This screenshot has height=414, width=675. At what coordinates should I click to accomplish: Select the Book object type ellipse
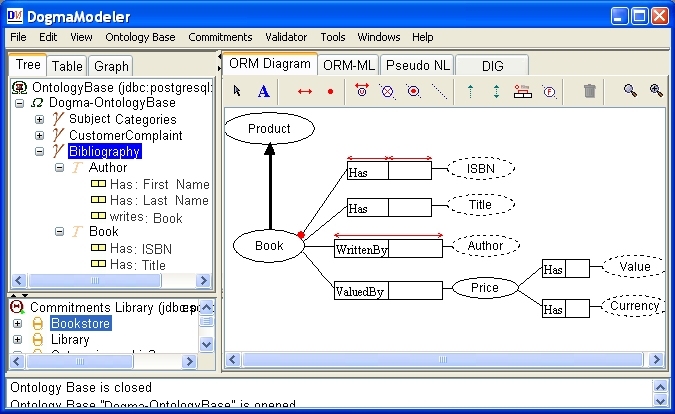click(269, 246)
